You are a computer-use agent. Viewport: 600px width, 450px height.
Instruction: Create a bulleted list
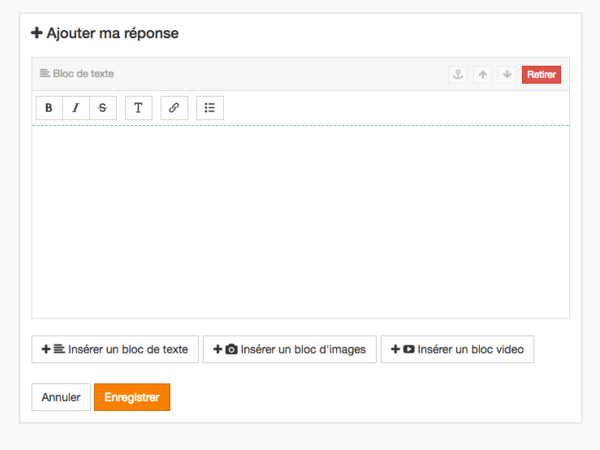(210, 108)
